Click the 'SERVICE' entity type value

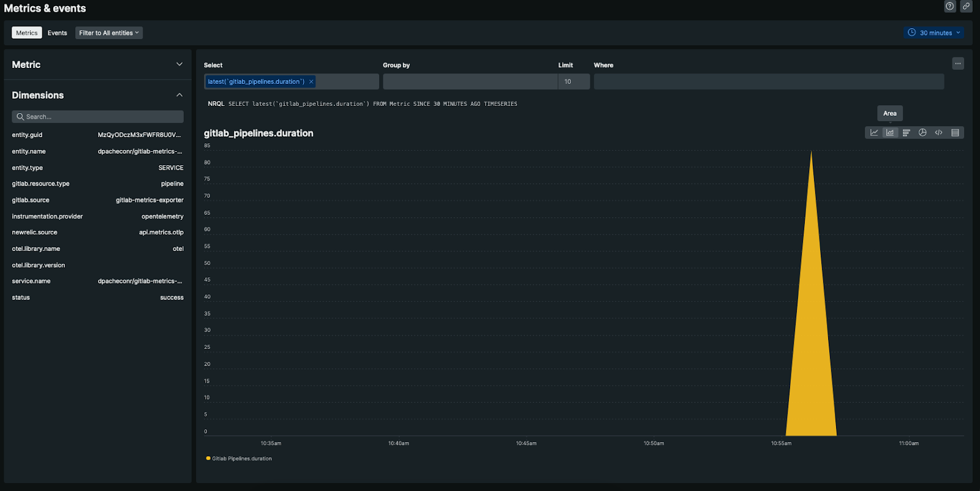(171, 168)
